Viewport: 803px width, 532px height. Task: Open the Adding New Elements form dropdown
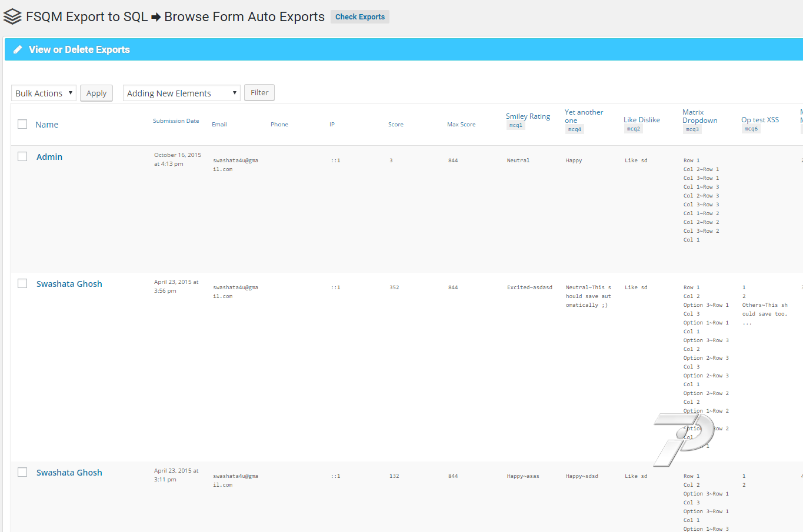pos(182,93)
